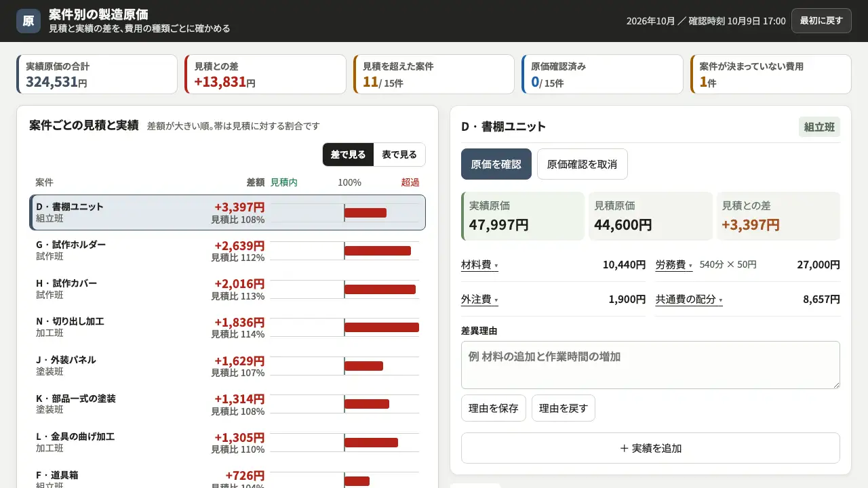Select the K・部品一式の塗装 row
Viewport: 868px width, 488px height.
[x=227, y=405]
